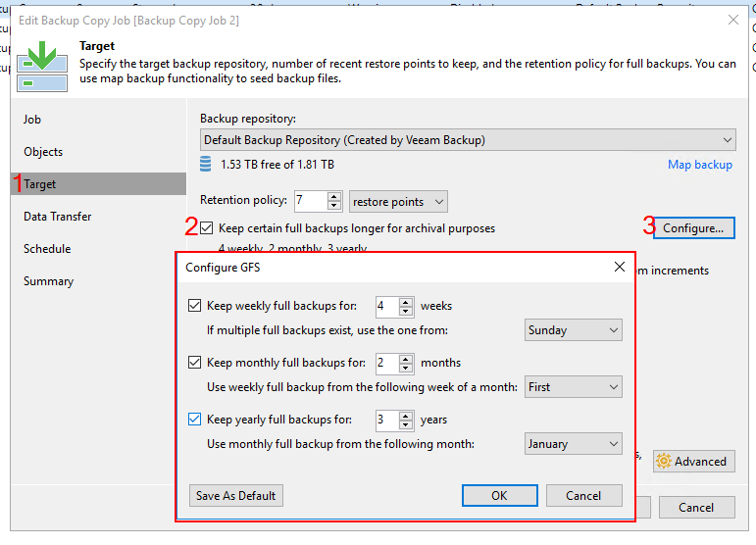
Task: Click the Advanced gear button
Action: (x=692, y=462)
